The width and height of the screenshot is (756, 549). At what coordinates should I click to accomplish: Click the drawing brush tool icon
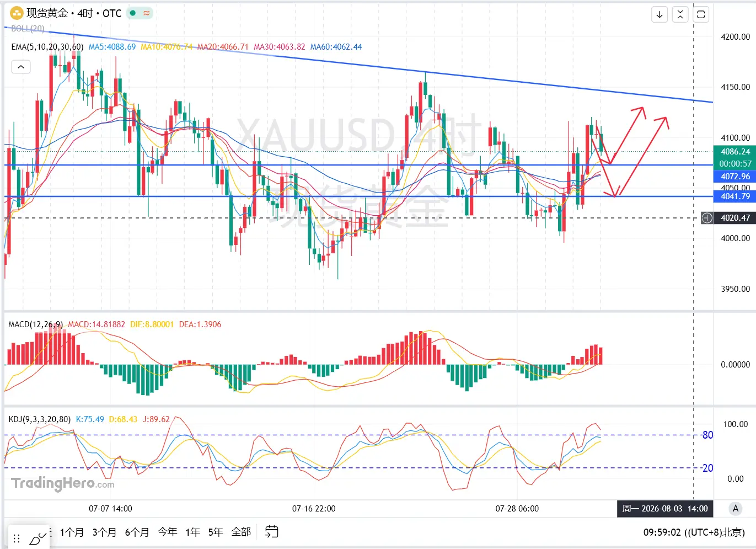point(38,539)
